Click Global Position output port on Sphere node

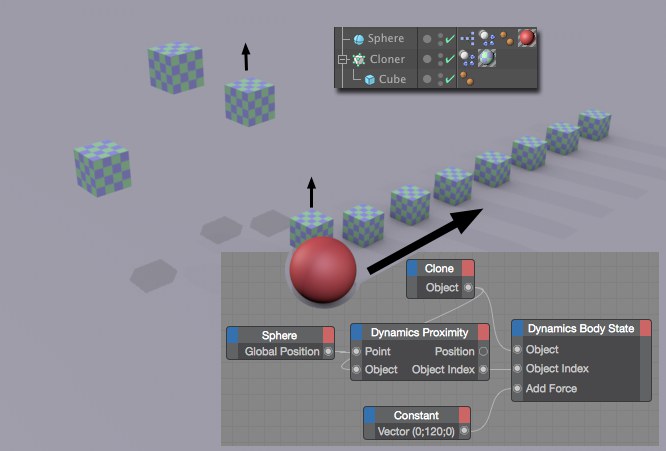328,351
